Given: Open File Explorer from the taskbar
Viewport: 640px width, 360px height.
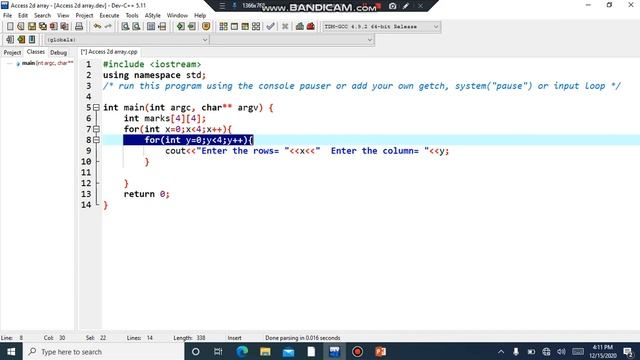Looking at the screenshot, I should pos(265,351).
